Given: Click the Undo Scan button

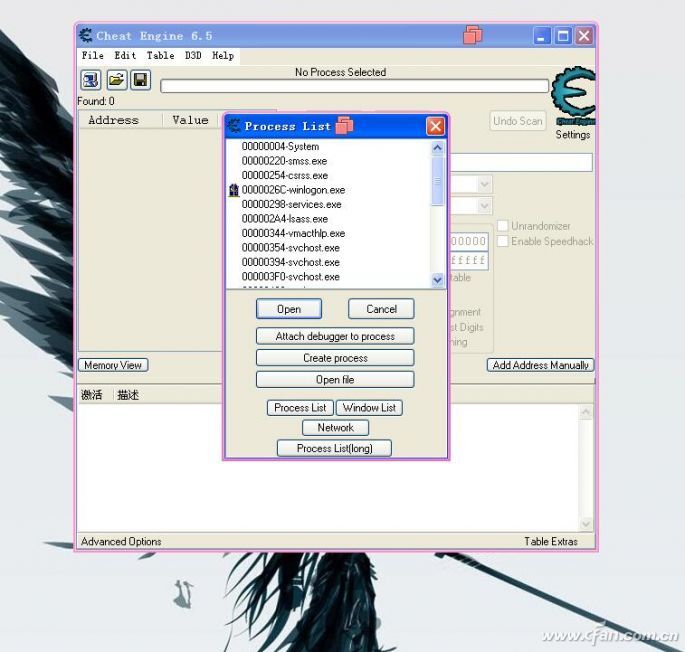Looking at the screenshot, I should coord(518,121).
